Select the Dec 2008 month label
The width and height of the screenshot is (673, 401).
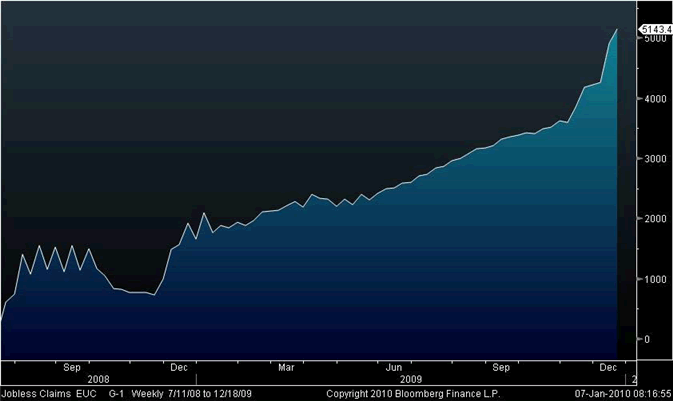pos(179,368)
